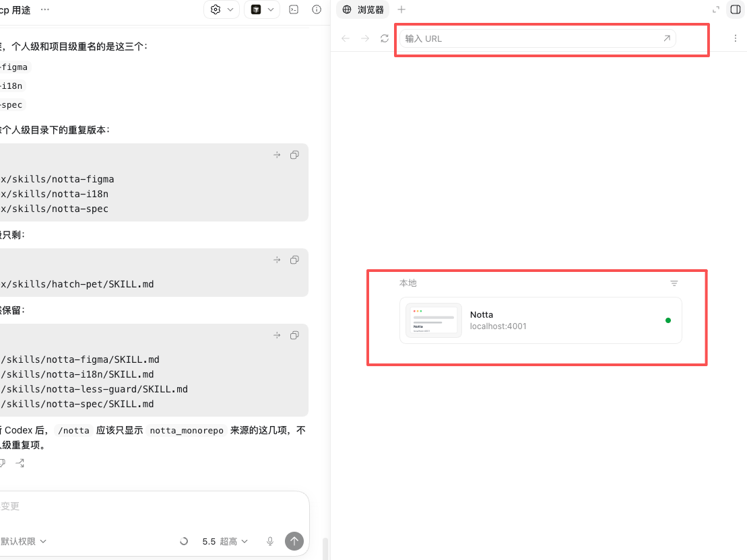Go back with the browser back arrow
747x560 pixels.
point(346,38)
